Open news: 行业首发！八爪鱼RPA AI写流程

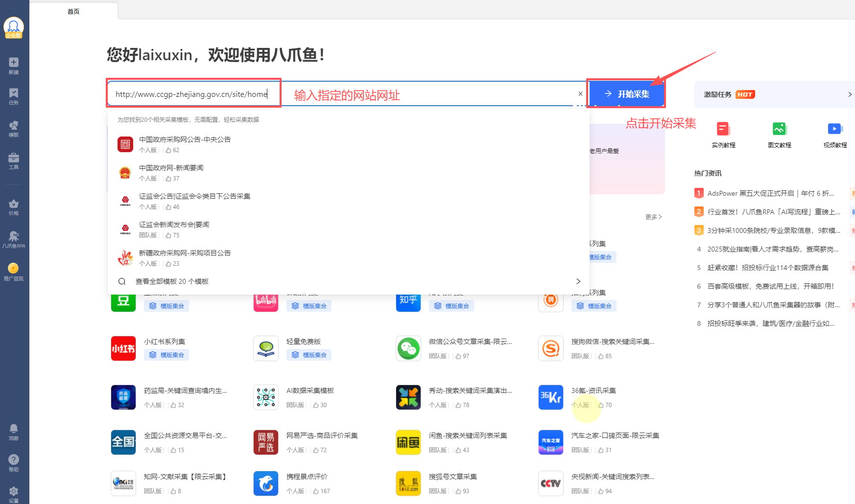[x=774, y=212]
